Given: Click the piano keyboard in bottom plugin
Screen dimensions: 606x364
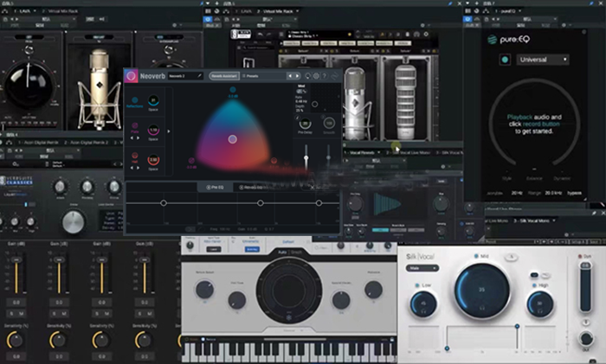Looking at the screenshot, I should (x=288, y=353).
